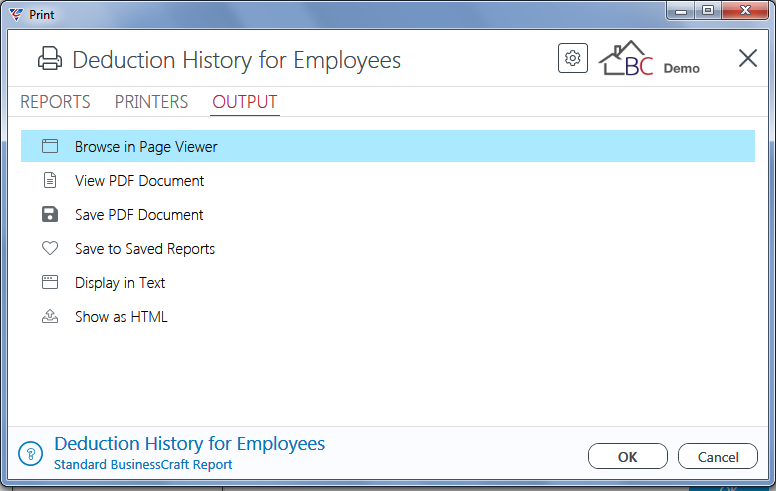Click the Show as HTML upload icon
The width and height of the screenshot is (776, 491).
[x=50, y=316]
